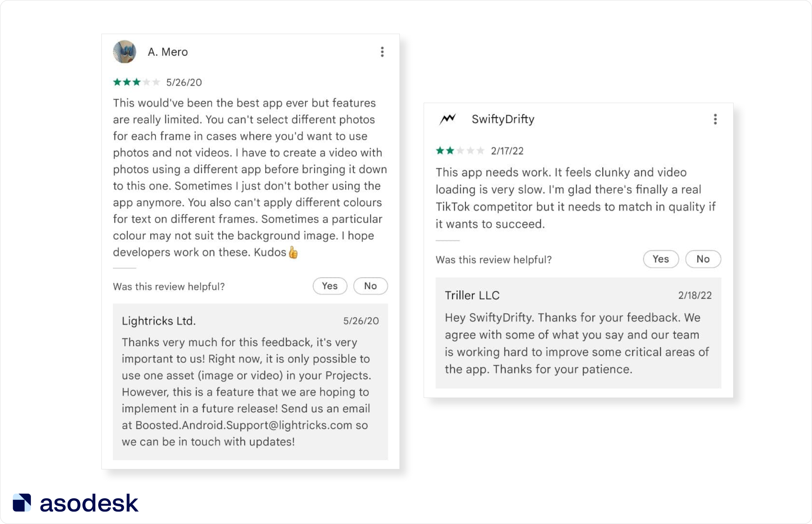812x524 pixels.
Task: Click the third green star on A. Mero's review
Action: (x=136, y=82)
